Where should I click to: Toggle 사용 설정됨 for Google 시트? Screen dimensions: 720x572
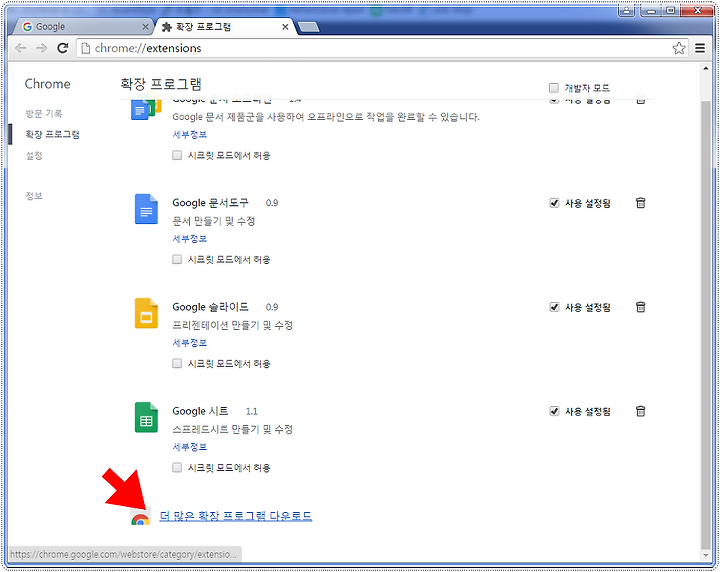(554, 411)
